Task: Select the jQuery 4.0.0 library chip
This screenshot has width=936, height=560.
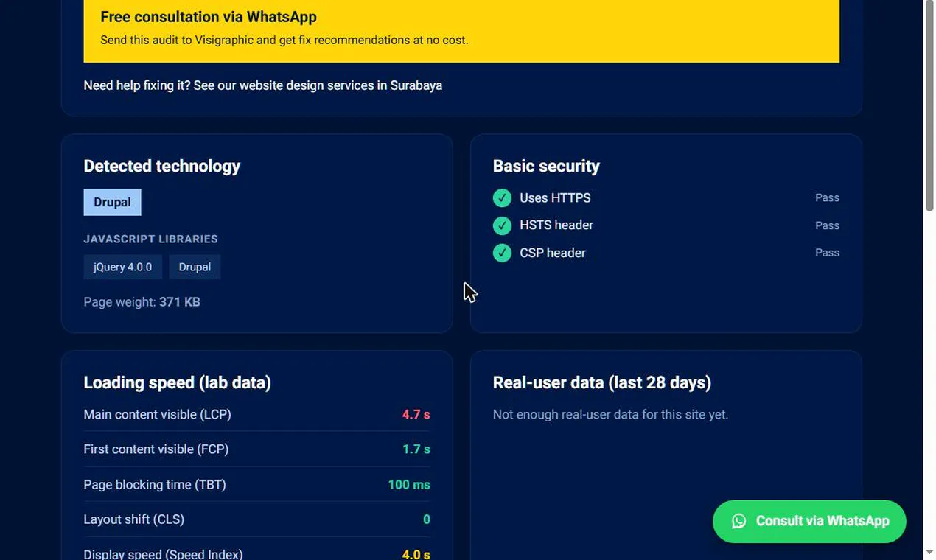Action: click(122, 267)
